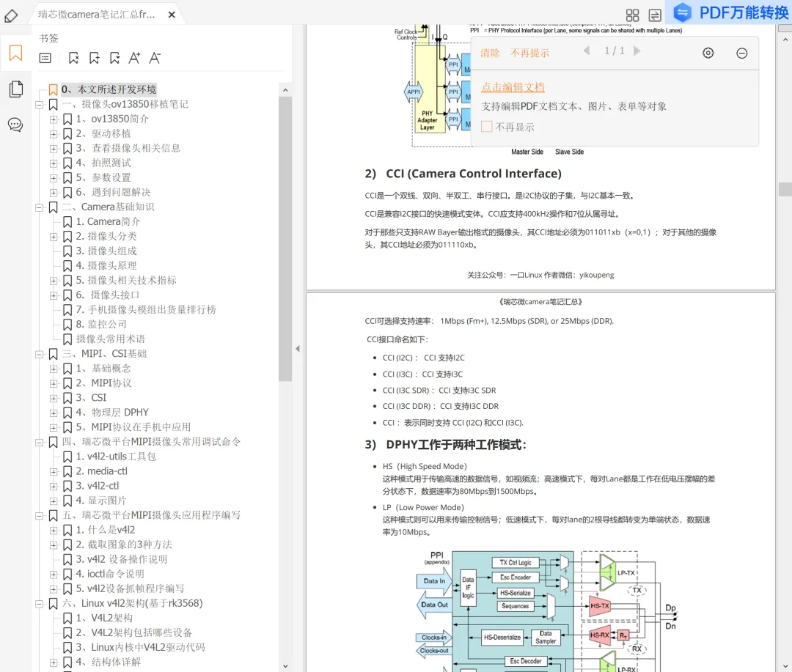The height and width of the screenshot is (672, 792).
Task: Select bookmark 1. Camera简介
Action: click(x=108, y=221)
